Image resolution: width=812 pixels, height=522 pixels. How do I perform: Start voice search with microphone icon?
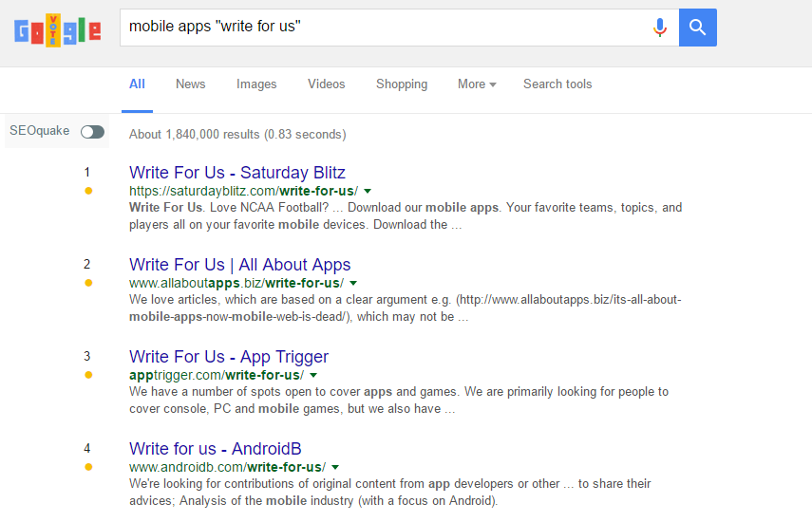click(x=660, y=28)
